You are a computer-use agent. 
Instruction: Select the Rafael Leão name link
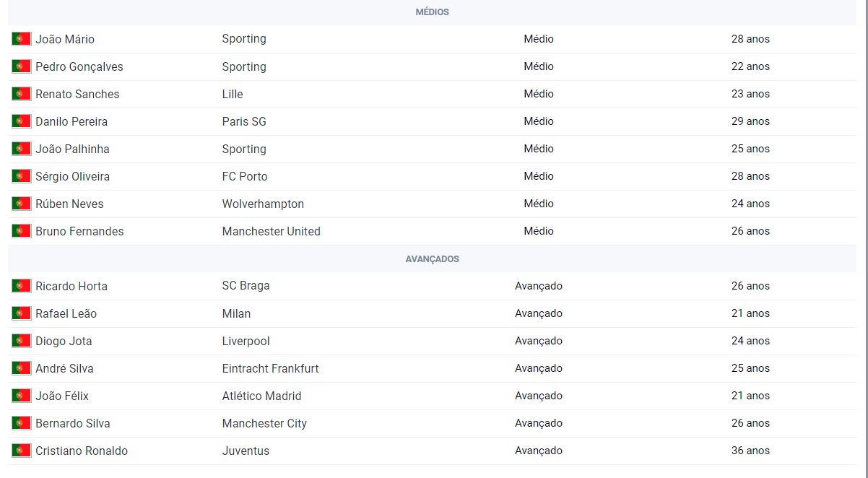tap(66, 313)
